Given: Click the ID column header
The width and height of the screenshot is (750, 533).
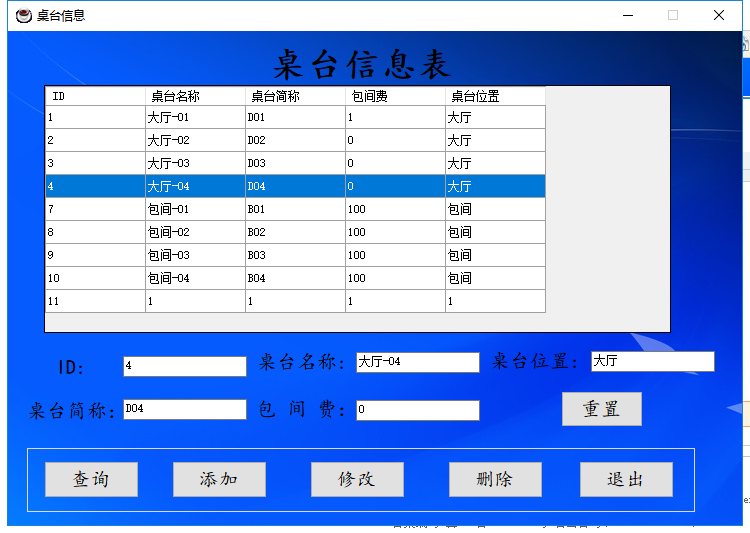Looking at the screenshot, I should [x=95, y=96].
